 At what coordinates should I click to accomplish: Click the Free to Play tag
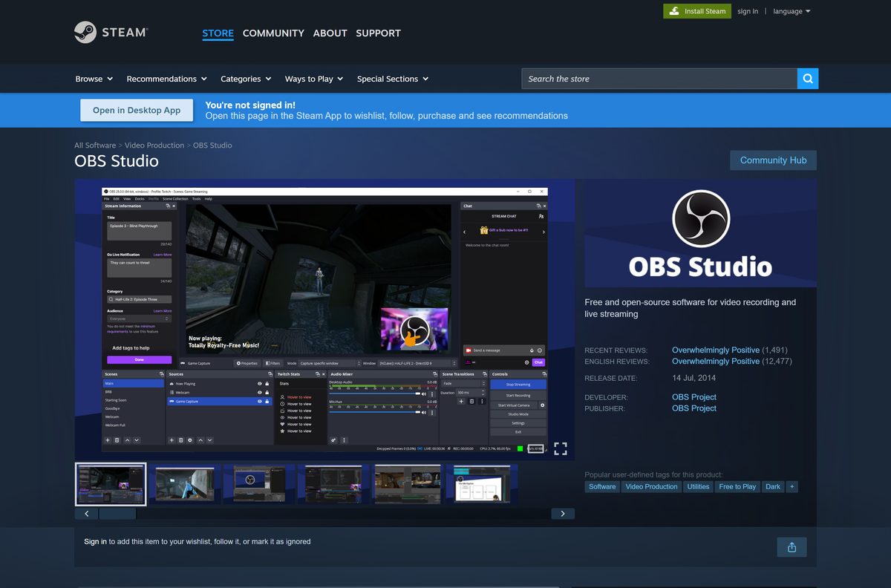pyautogui.click(x=737, y=486)
